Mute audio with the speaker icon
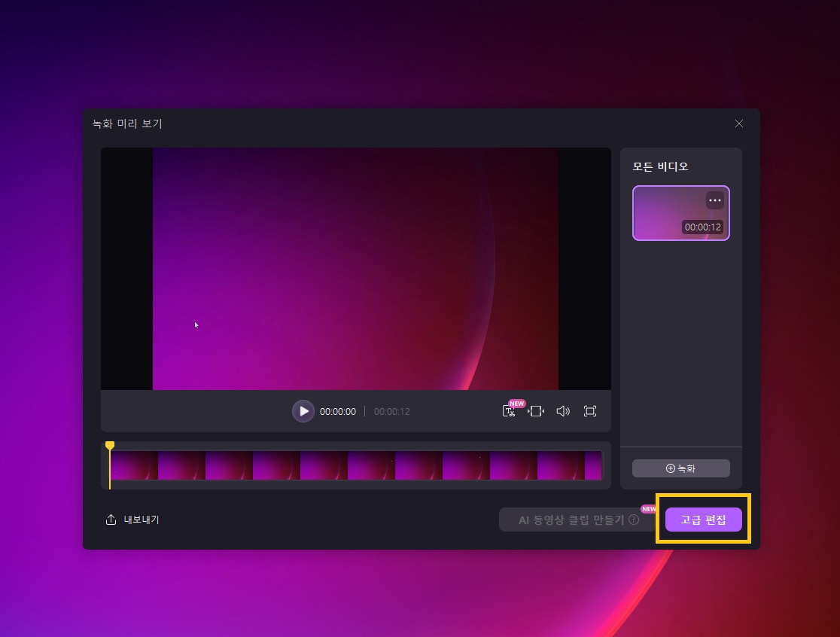840x637 pixels. tap(563, 411)
